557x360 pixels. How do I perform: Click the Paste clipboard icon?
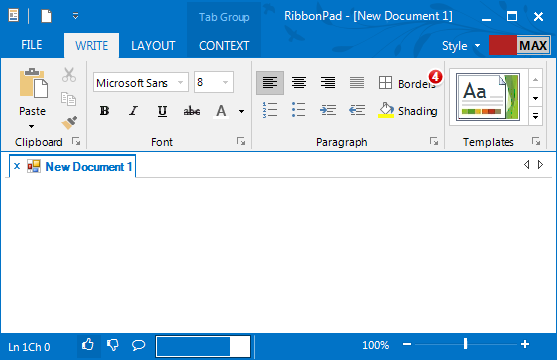33,84
